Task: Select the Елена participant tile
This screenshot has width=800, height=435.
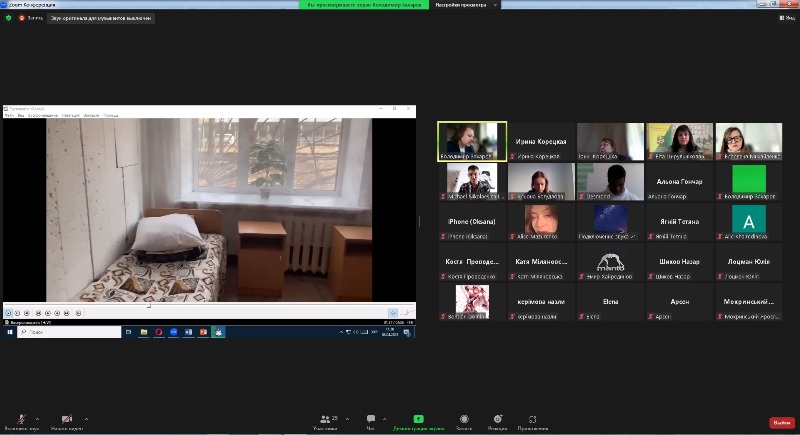Action: (x=610, y=302)
